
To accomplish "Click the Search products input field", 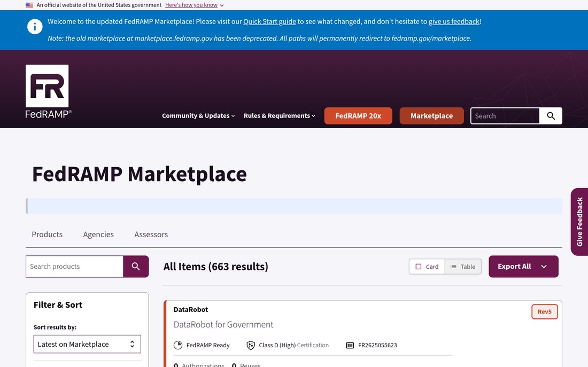I will [x=75, y=267].
